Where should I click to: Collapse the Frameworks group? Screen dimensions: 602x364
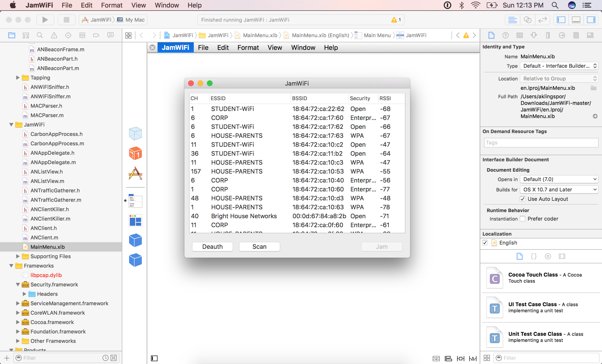[11, 266]
